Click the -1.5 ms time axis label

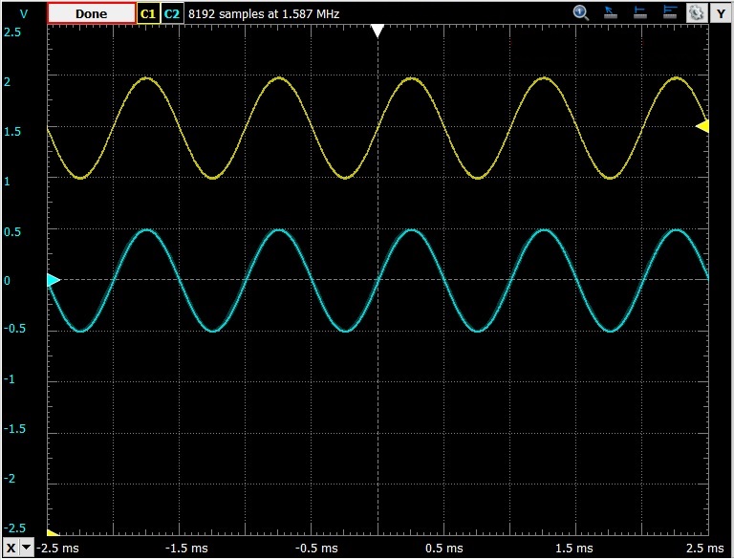coord(186,548)
